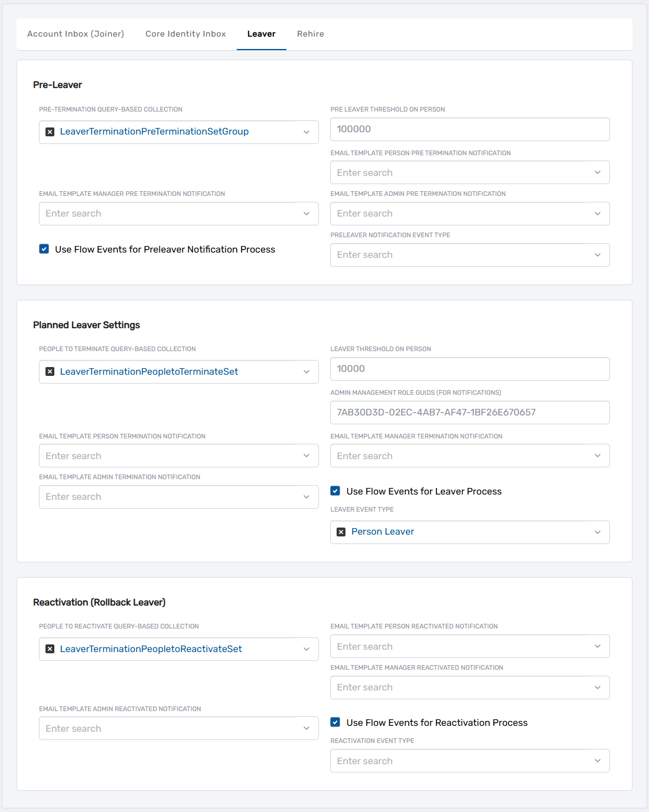Click the Admin Management Role GUIDs field
This screenshot has width=649, height=812.
(469, 412)
